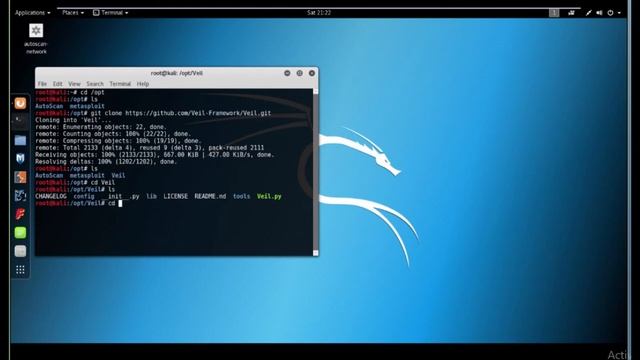Minimize the terminal window
Viewport: 640px width, 360px height.
[287, 73]
